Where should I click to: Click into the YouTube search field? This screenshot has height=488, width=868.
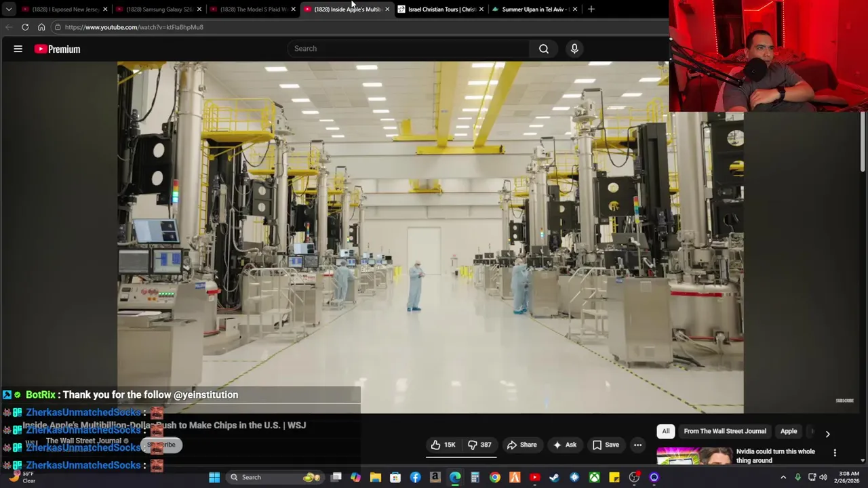(408, 49)
